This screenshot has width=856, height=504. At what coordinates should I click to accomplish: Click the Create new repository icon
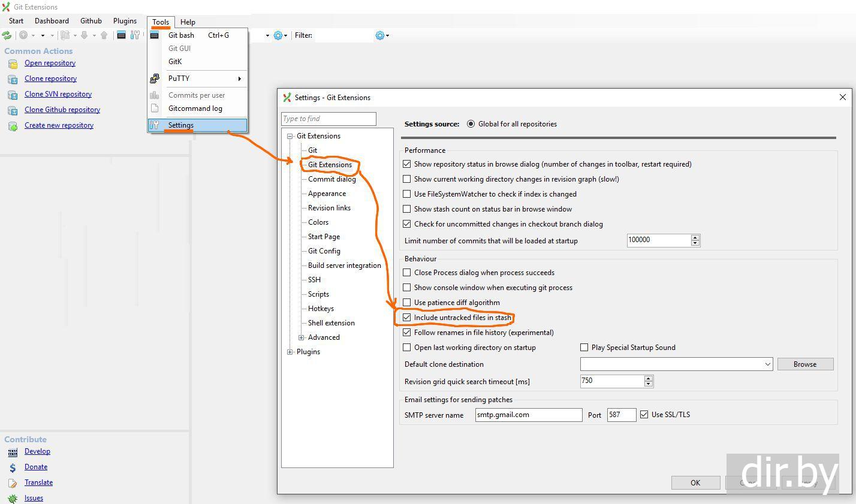click(13, 126)
